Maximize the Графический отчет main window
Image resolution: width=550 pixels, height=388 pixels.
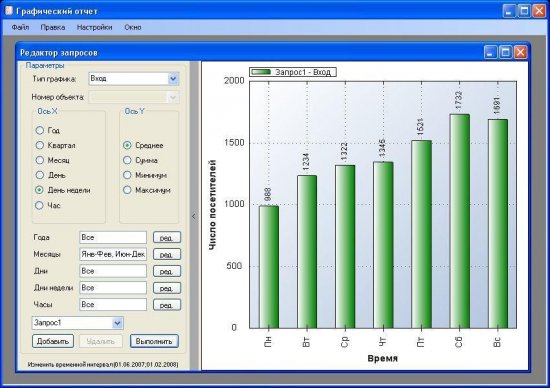click(524, 11)
